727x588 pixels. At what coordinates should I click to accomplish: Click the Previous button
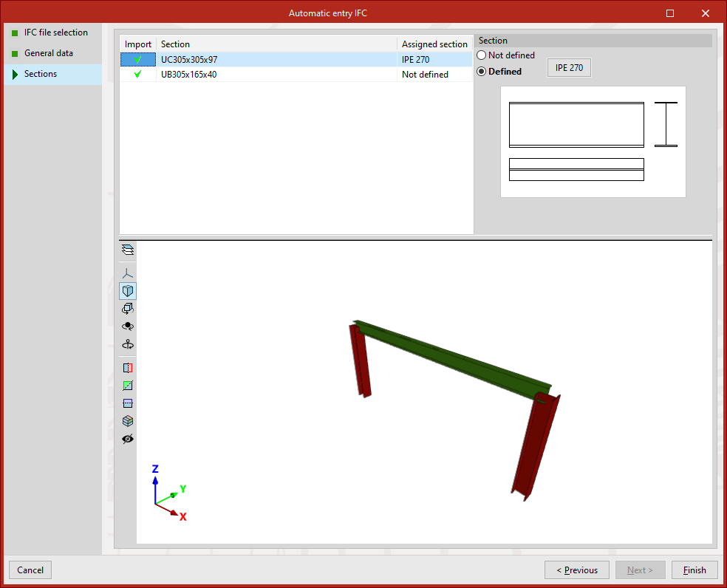(x=577, y=570)
